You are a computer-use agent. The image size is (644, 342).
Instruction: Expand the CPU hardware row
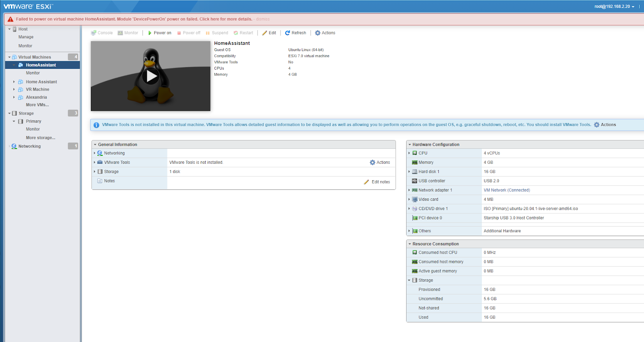click(409, 153)
